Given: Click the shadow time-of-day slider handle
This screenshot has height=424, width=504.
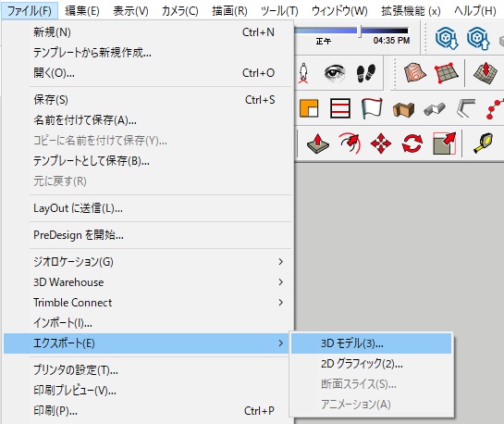Looking at the screenshot, I should (360, 31).
